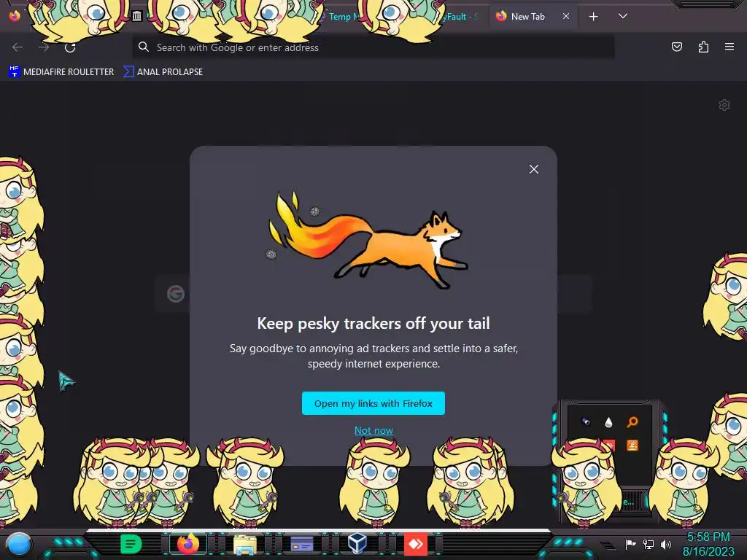Open the Windows Start orb
The width and height of the screenshot is (747, 560).
19,545
